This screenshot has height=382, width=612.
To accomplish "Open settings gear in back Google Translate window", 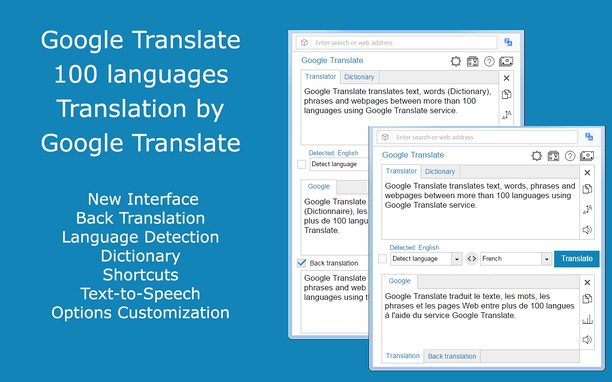I will point(455,61).
